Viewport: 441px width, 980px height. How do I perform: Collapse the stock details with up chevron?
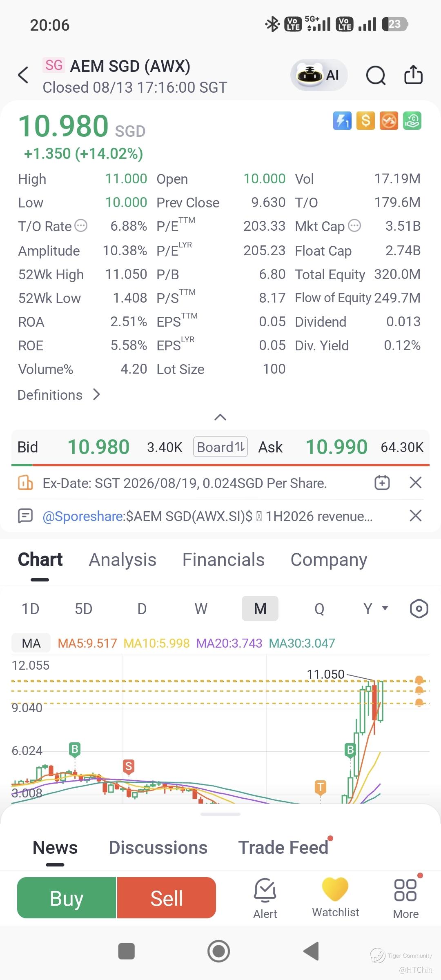pos(220,417)
